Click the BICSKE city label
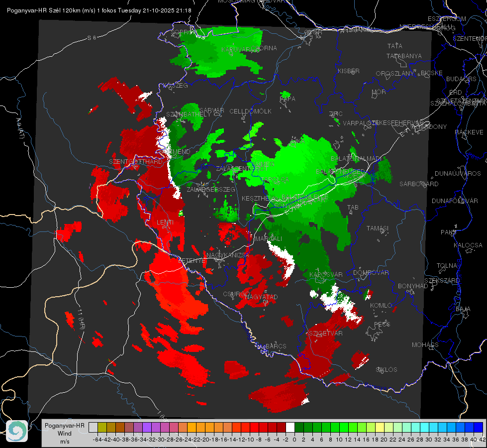 pyautogui.click(x=431, y=73)
